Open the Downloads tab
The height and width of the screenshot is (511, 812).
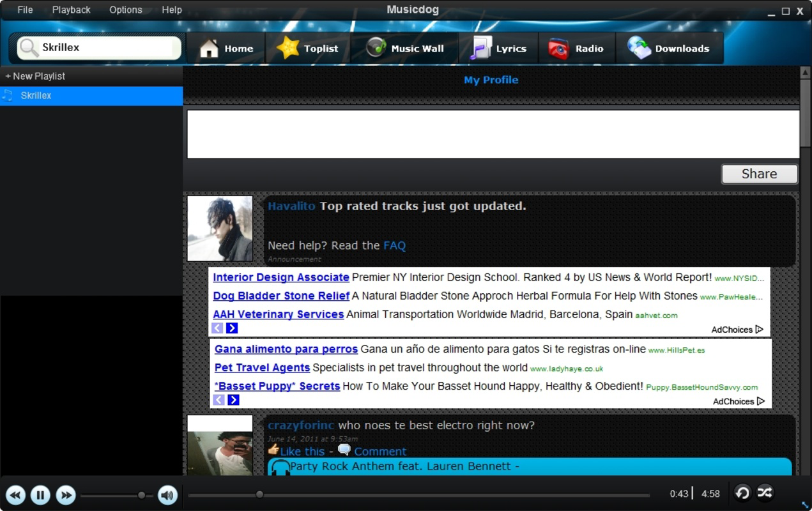click(x=669, y=49)
